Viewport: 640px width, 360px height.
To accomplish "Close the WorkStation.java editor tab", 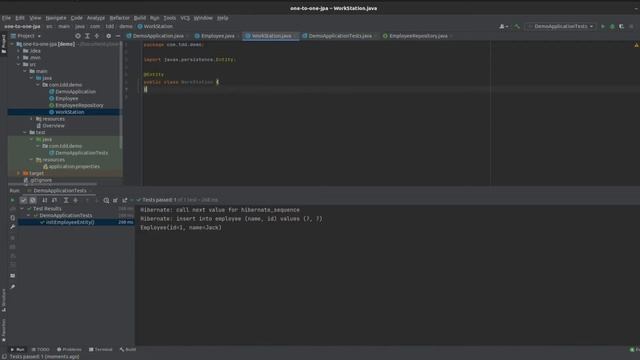I will click(x=296, y=36).
